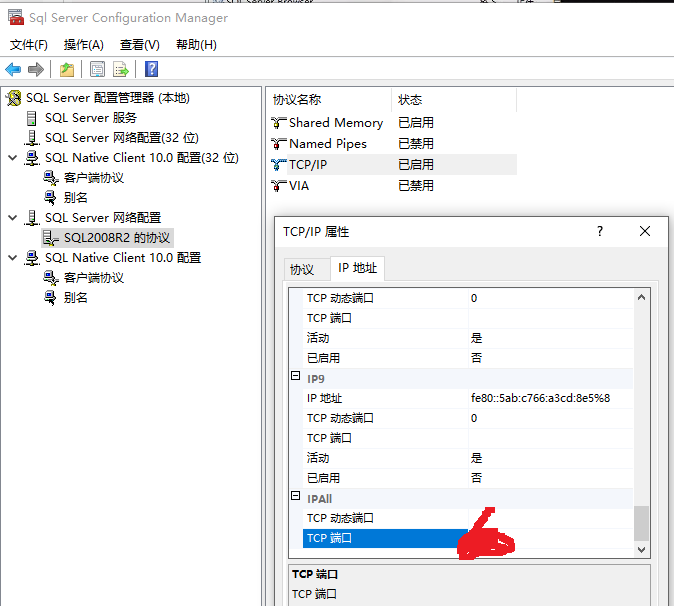Click the TCP/IP protocol icon
Viewport: 674px width, 606px height.
tap(279, 165)
